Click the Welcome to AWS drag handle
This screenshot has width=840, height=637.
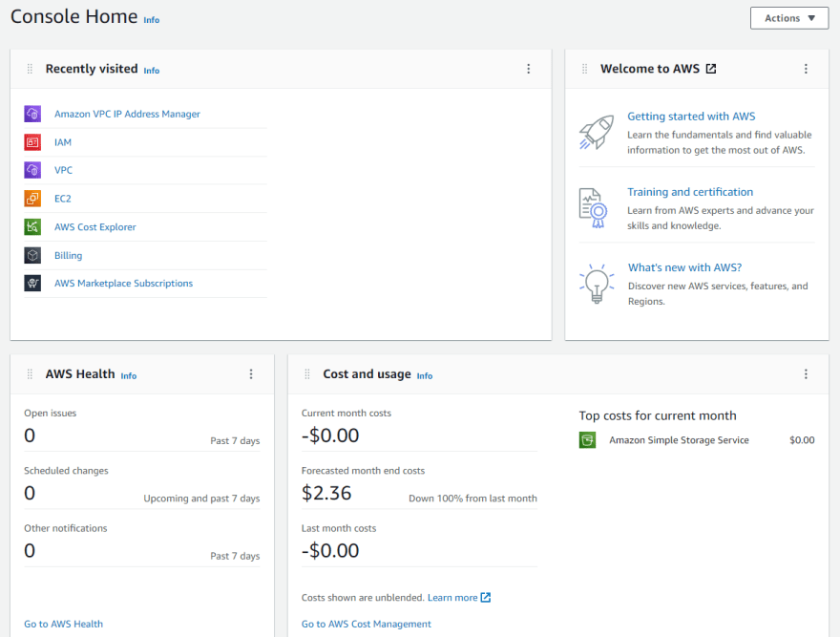(585, 69)
